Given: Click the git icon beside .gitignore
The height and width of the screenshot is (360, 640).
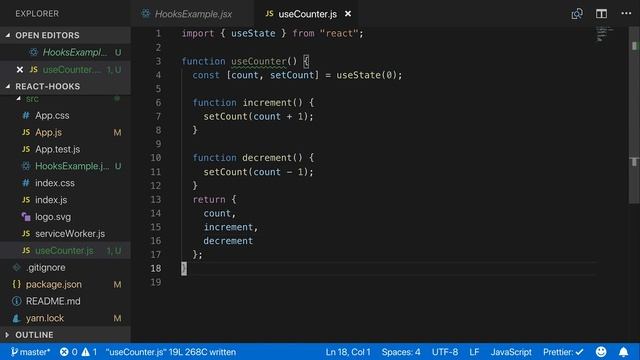Looking at the screenshot, I should [16, 268].
